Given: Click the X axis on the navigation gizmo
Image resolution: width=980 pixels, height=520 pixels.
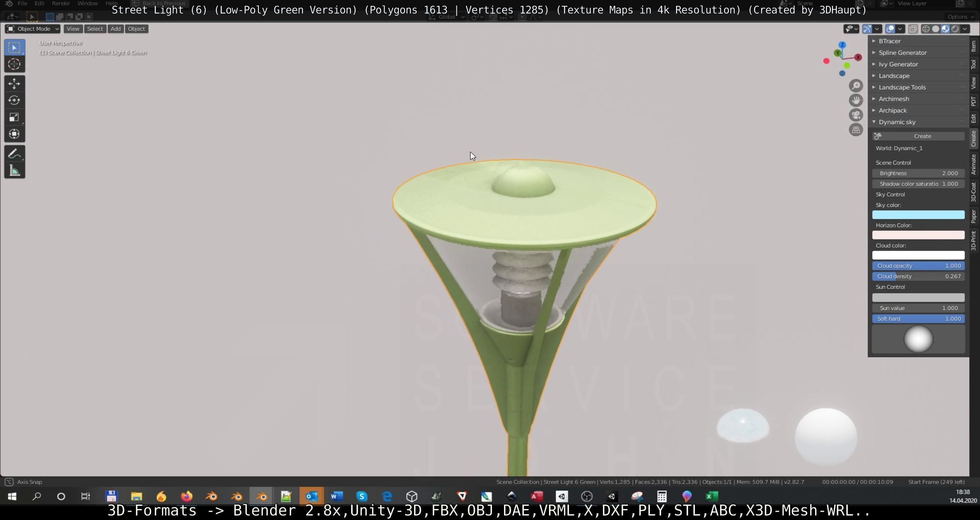Looking at the screenshot, I should 858,57.
